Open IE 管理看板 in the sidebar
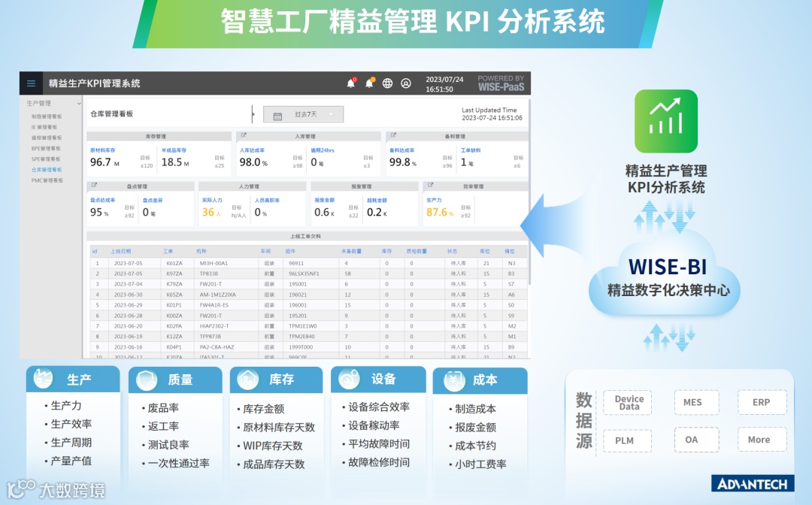Image resolution: width=812 pixels, height=505 pixels. [44, 127]
